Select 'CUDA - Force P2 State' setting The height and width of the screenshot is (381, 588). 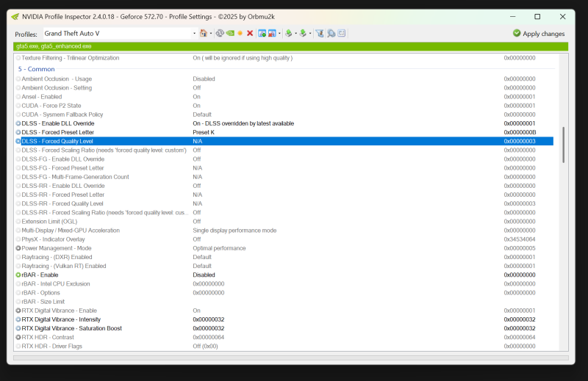pos(284,106)
